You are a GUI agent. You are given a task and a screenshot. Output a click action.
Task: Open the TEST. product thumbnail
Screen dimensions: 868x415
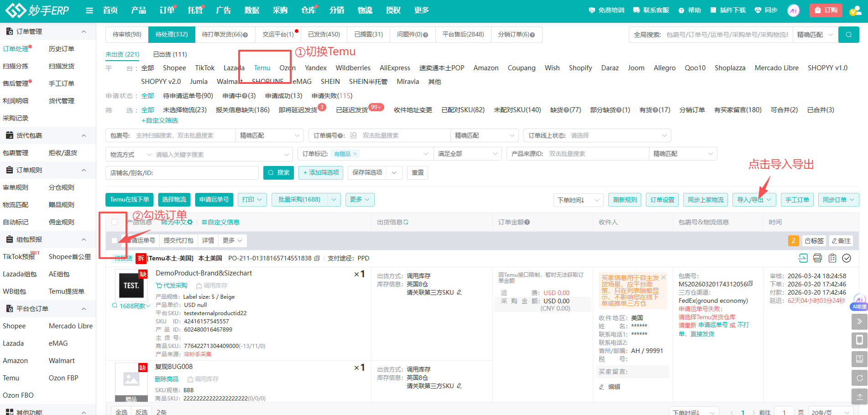131,285
